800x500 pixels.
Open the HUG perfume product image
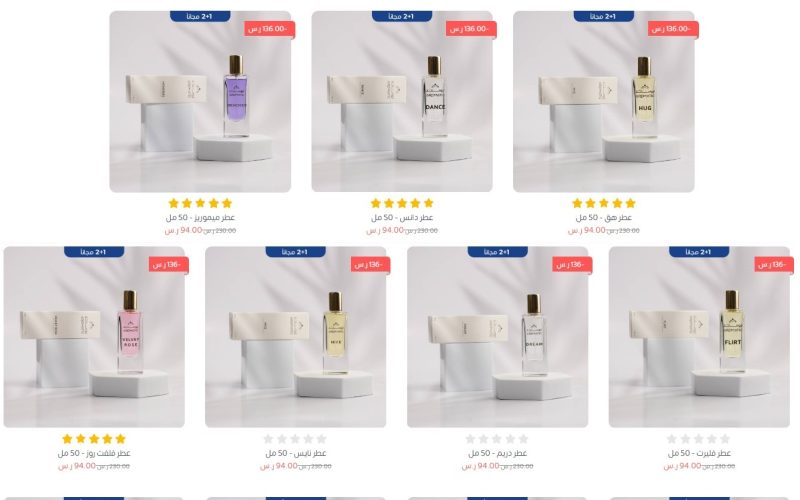604,102
